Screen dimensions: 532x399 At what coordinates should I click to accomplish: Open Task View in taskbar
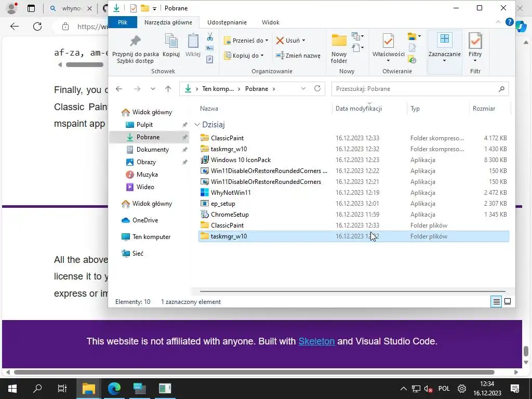point(62,389)
